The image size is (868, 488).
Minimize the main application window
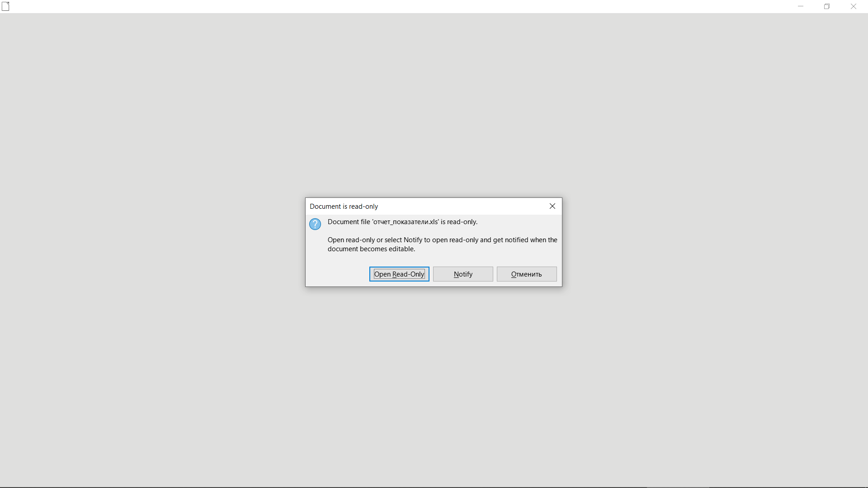pos(801,6)
